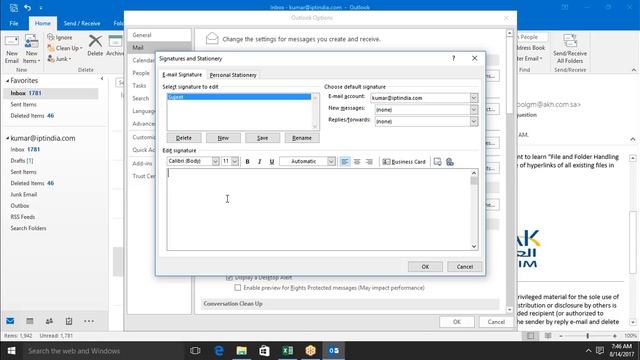
Task: Align signature text left
Action: pyautogui.click(x=345, y=162)
